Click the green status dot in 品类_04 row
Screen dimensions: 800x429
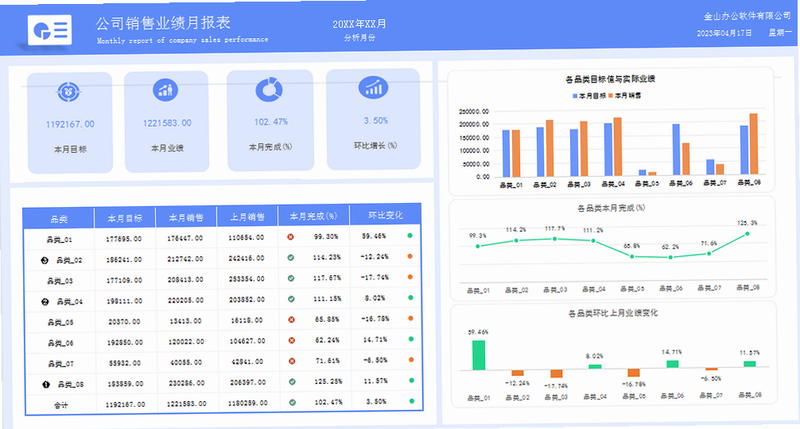coord(410,298)
